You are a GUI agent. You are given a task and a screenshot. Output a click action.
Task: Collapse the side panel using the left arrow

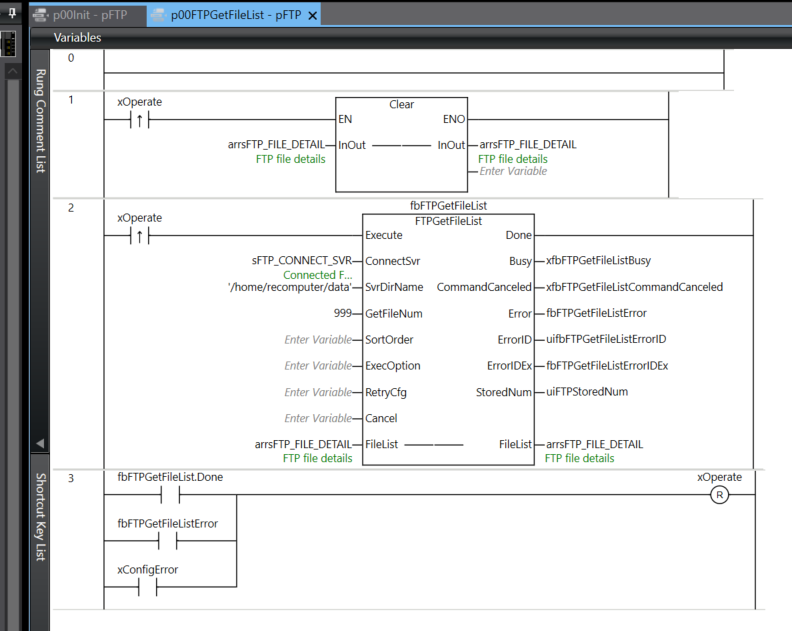[40, 442]
